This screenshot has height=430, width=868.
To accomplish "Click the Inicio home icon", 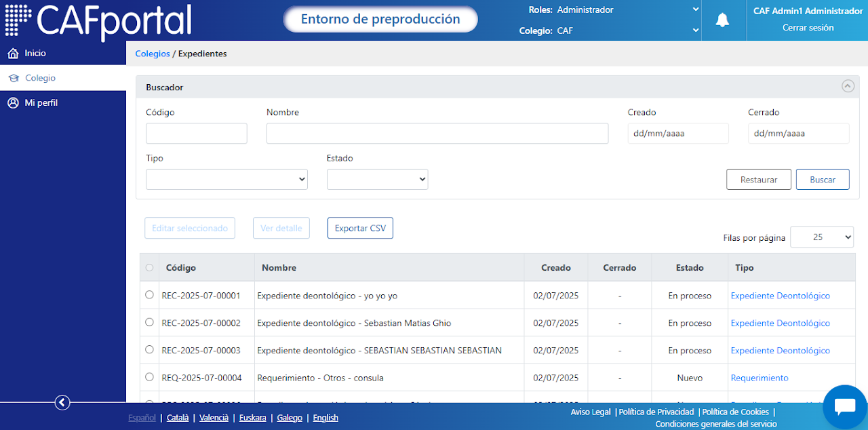I will 13,53.
